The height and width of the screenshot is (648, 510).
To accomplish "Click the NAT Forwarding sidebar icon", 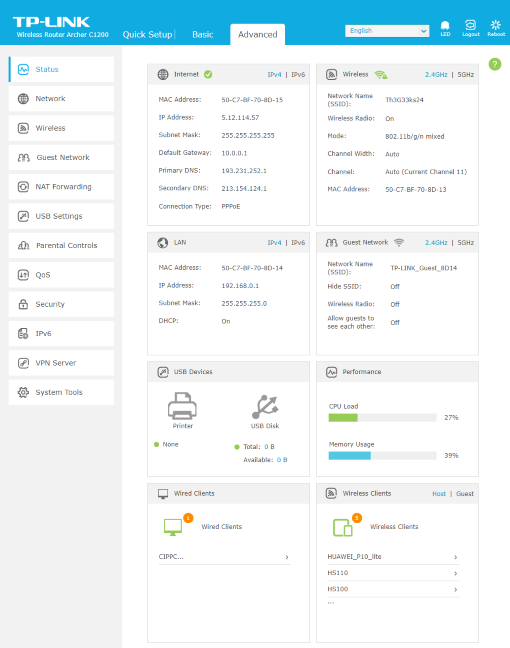I will click(23, 187).
